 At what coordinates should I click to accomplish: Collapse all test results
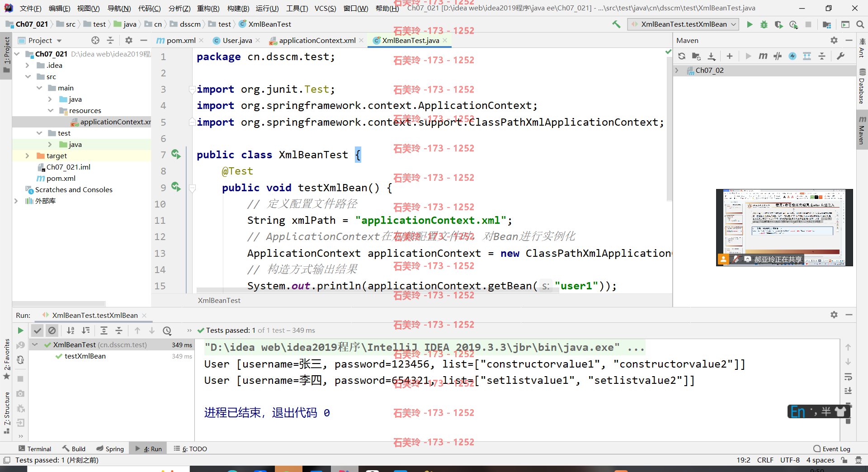point(119,330)
